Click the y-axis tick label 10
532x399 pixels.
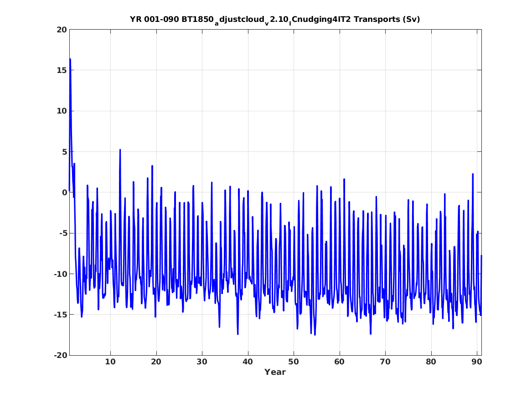pyautogui.click(x=62, y=111)
